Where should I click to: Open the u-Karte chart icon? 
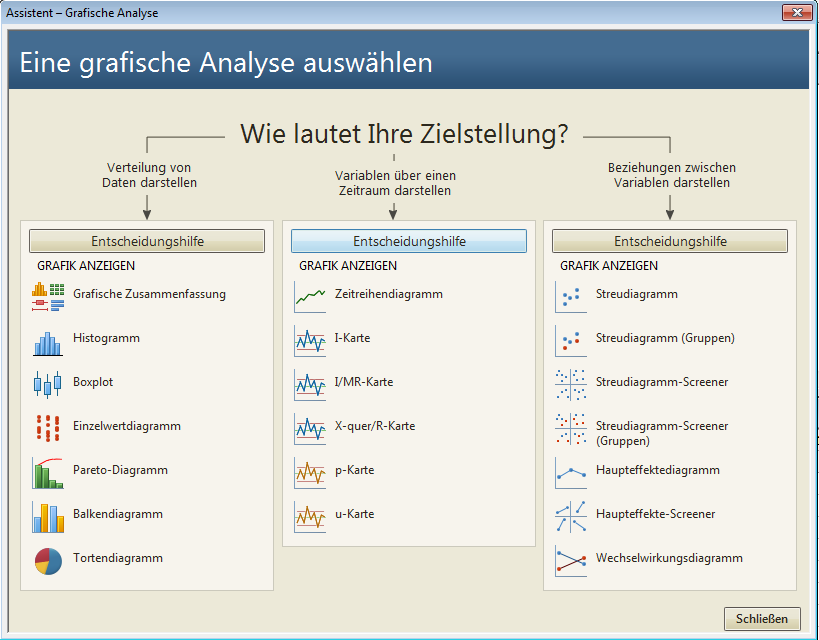tap(310, 517)
